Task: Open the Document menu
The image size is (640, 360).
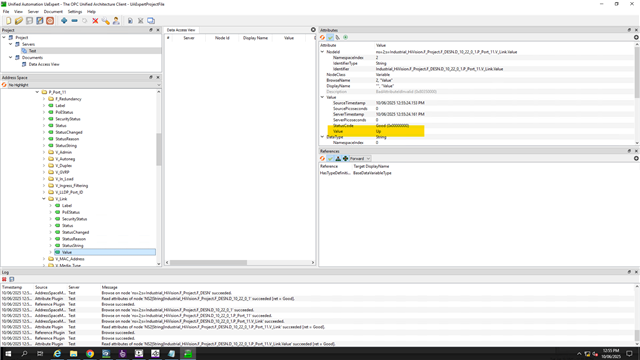Action: pos(53,12)
